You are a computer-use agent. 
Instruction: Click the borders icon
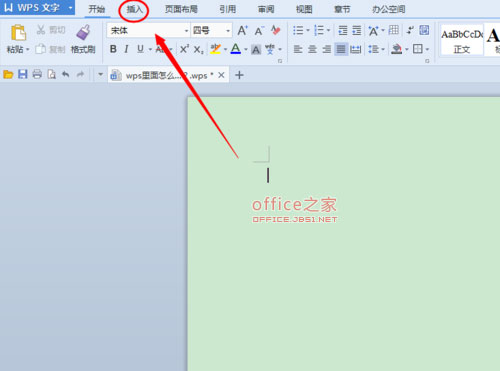tap(417, 49)
